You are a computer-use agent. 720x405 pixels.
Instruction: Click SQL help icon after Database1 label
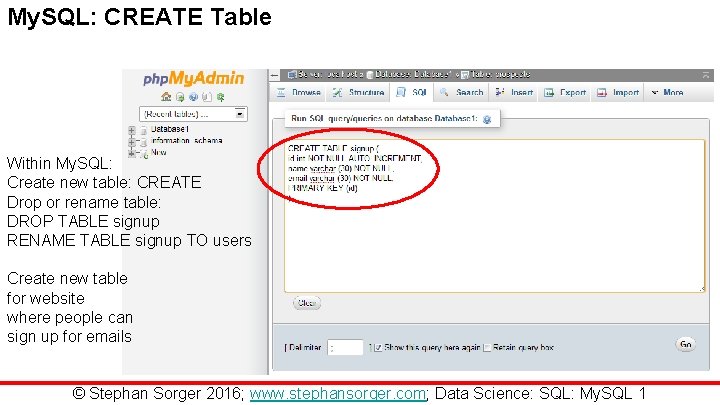click(487, 119)
